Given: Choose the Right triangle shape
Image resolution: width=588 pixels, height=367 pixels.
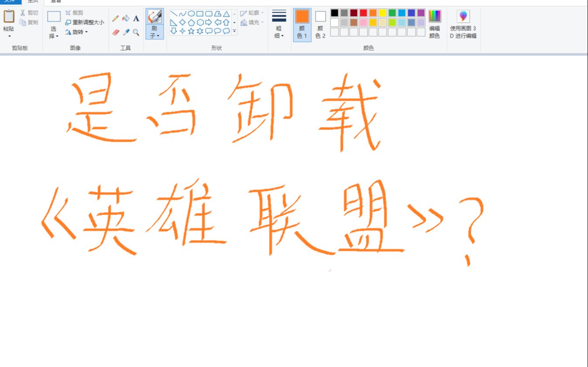Looking at the screenshot, I should coord(174,22).
